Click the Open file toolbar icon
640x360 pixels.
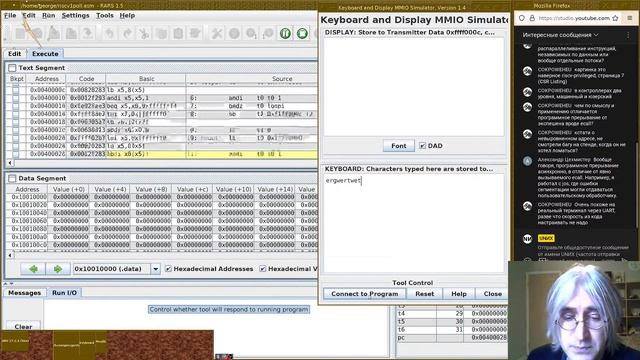tap(37, 33)
